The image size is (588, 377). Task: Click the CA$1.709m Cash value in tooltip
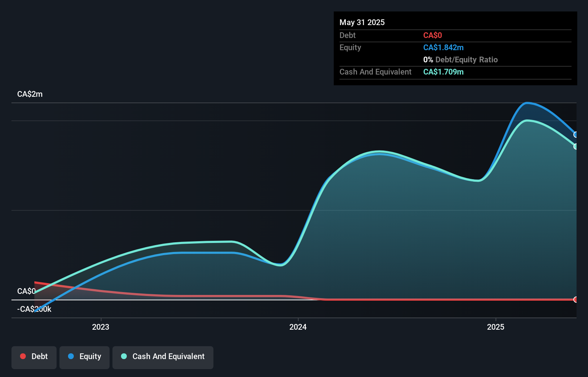click(443, 72)
